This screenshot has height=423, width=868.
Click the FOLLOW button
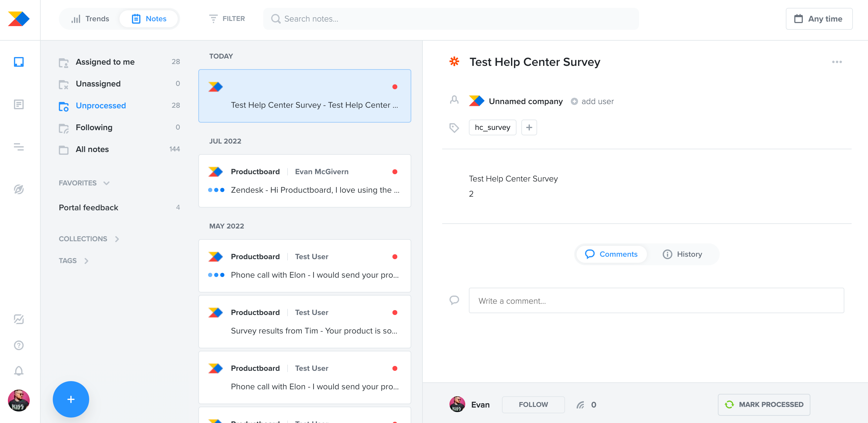coord(533,404)
